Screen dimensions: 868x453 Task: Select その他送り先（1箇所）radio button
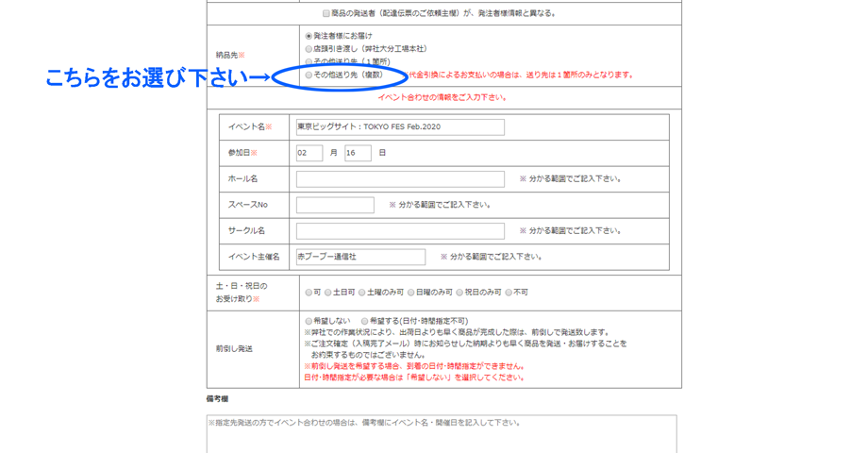click(309, 62)
